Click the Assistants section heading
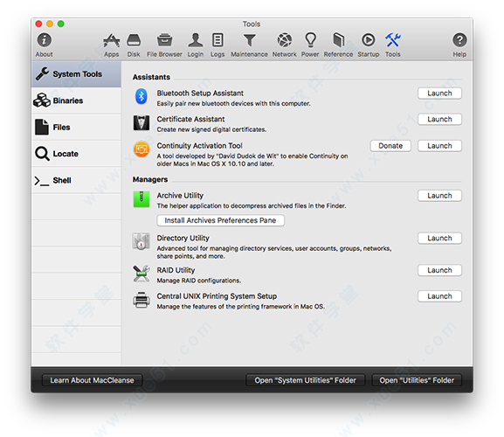 click(151, 77)
